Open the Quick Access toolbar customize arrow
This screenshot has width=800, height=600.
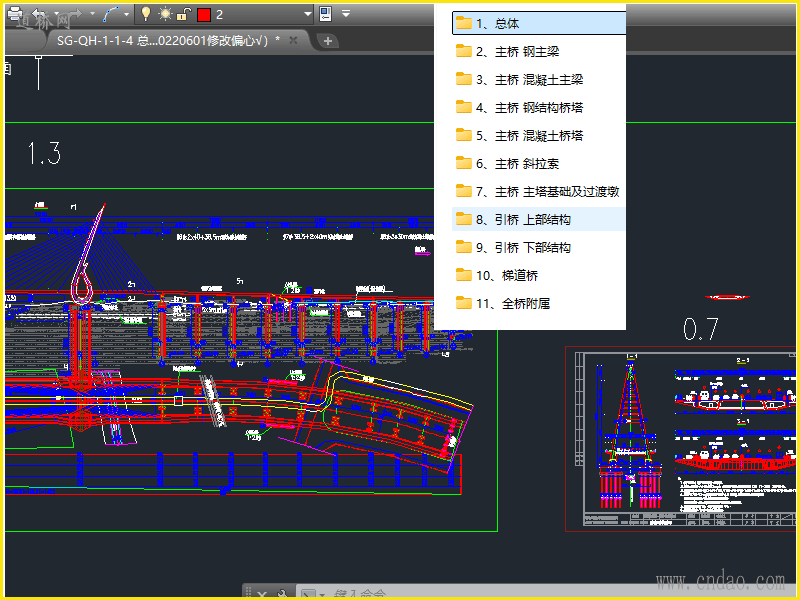[x=346, y=14]
